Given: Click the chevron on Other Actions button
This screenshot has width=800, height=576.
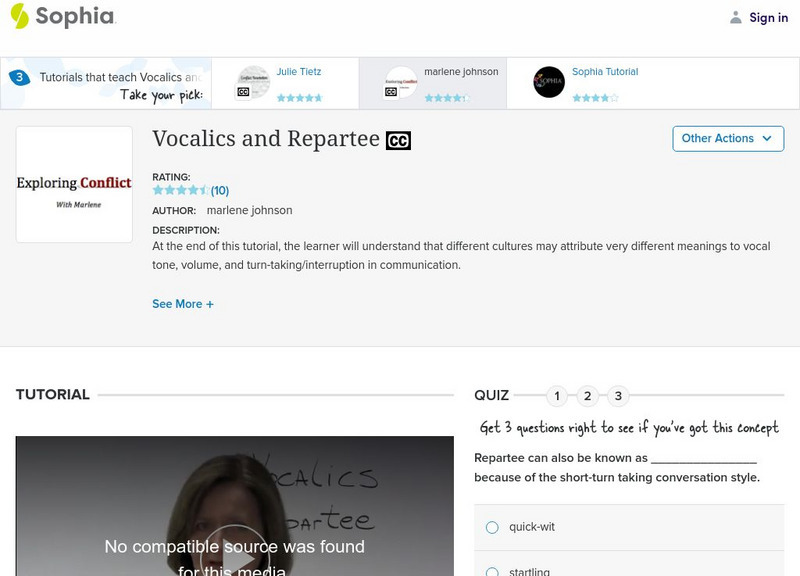Looking at the screenshot, I should click(766, 139).
